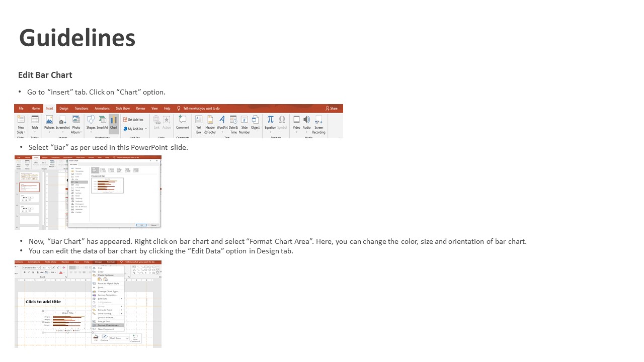The width and height of the screenshot is (644, 362).
Task: Click the Screen Recording icon
Action: [x=318, y=122]
